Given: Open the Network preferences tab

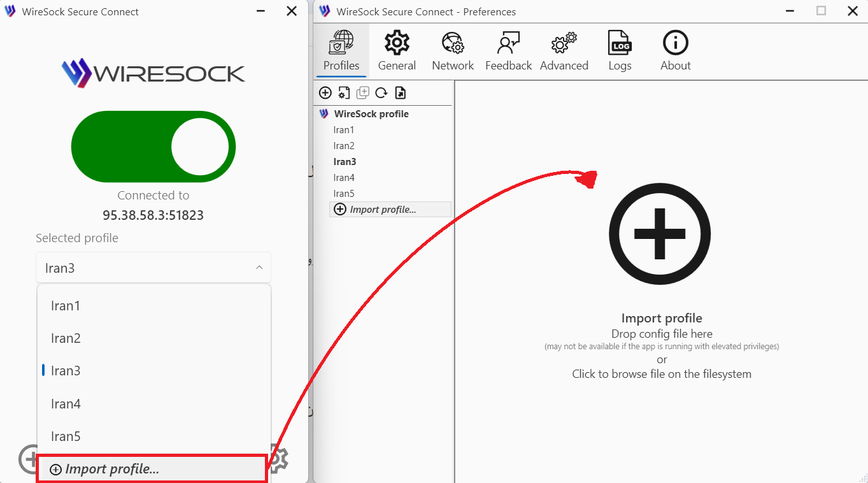Looking at the screenshot, I should coord(453,50).
